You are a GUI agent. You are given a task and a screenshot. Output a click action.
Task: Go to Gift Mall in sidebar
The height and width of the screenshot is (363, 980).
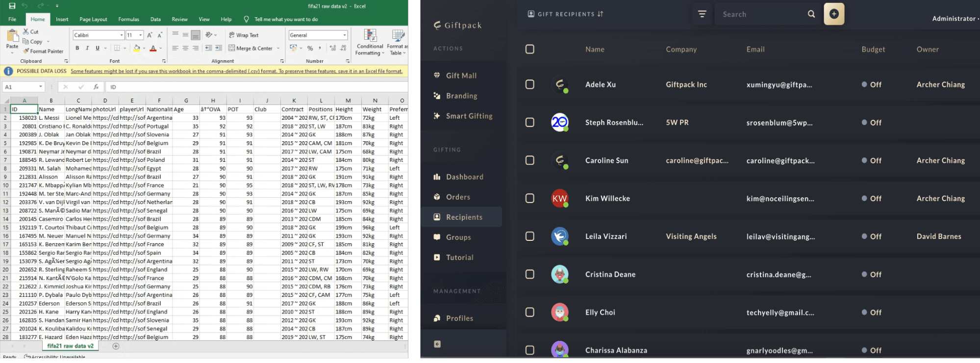[461, 76]
